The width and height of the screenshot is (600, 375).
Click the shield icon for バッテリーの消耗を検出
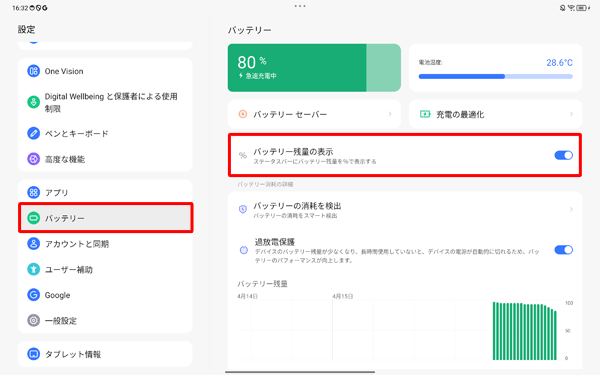(x=243, y=209)
